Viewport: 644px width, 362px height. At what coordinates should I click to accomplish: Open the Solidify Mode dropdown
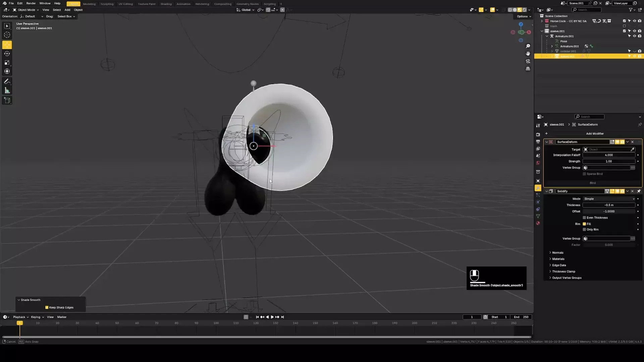609,199
